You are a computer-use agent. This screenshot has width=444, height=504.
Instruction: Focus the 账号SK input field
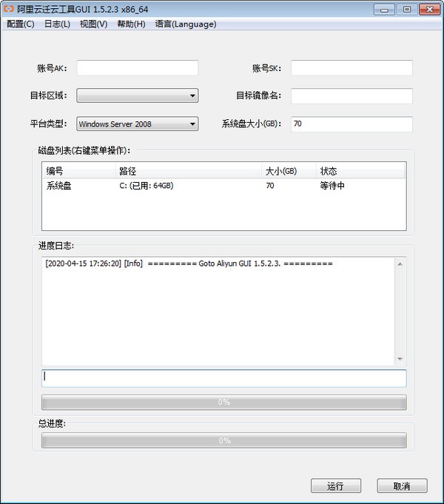(x=351, y=68)
